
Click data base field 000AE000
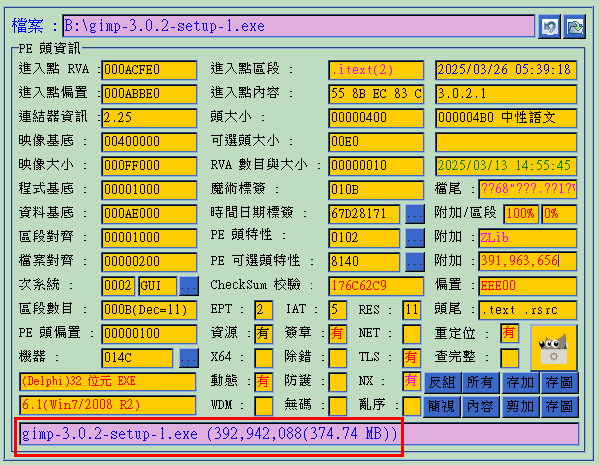pos(149,214)
